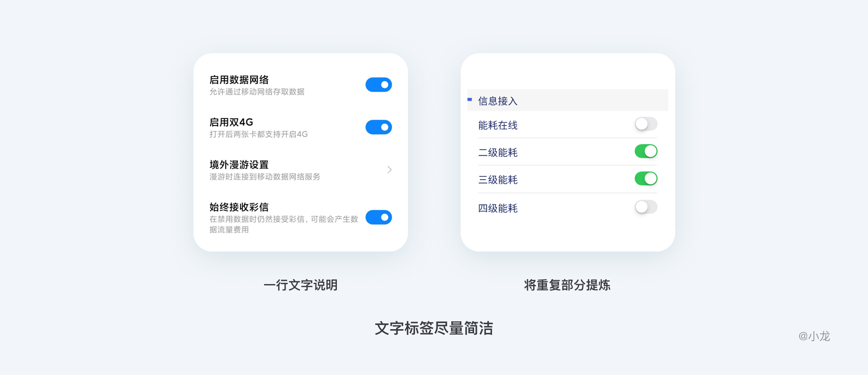Viewport: 868px width, 375px height.
Task: Select the 二级能耗 row label
Action: [x=498, y=152]
